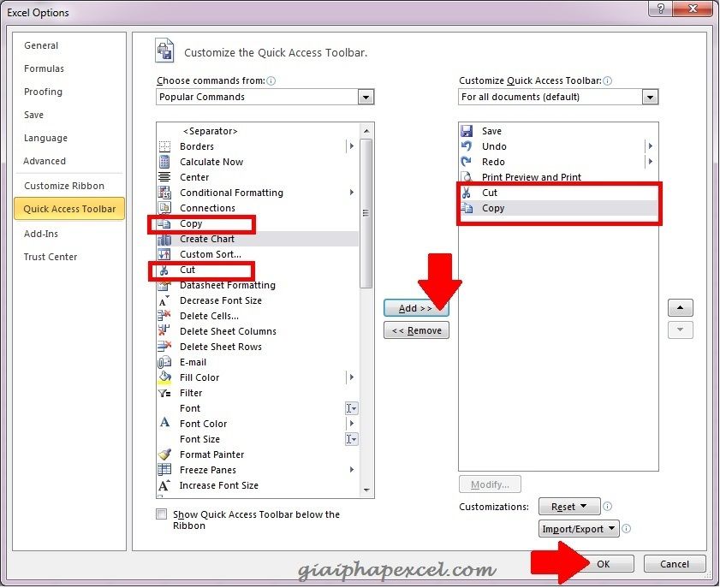720x588 pixels.
Task: Choose the Cut scissors icon in the commands list
Action: tap(164, 270)
